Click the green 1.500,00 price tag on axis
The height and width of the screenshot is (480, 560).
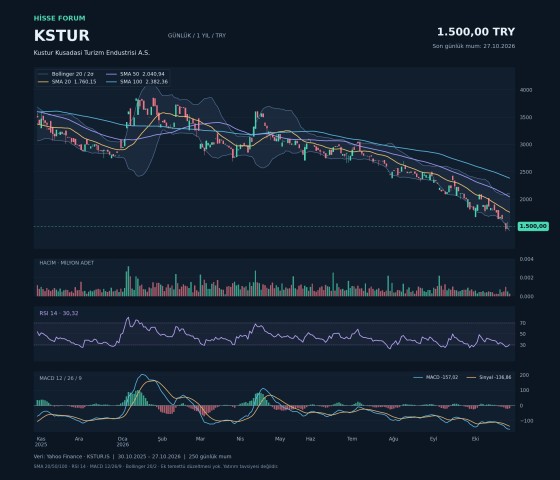[x=533, y=226]
